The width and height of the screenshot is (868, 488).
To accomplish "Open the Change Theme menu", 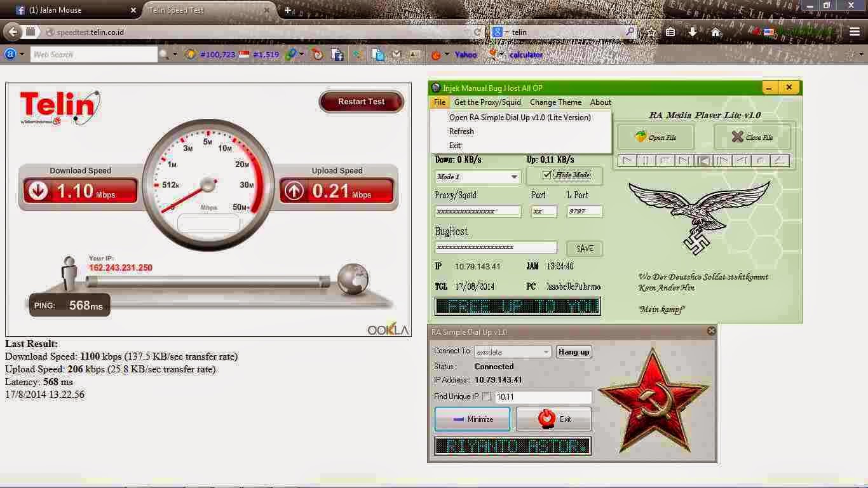I will (555, 102).
